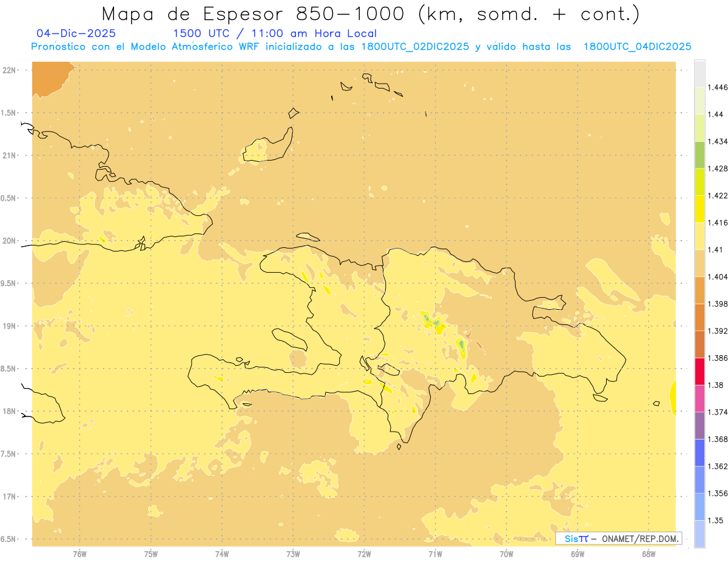This screenshot has width=728, height=562.
Task: Click the longitude axis label 76W
Action: [79, 554]
